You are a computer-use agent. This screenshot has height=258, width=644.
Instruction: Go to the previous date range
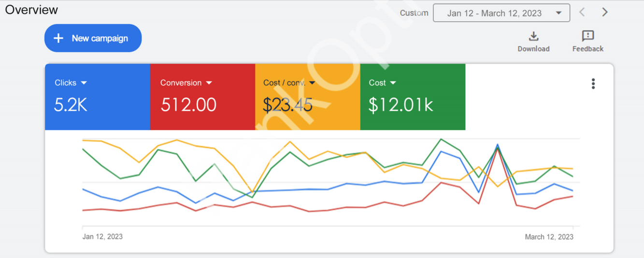coord(582,13)
